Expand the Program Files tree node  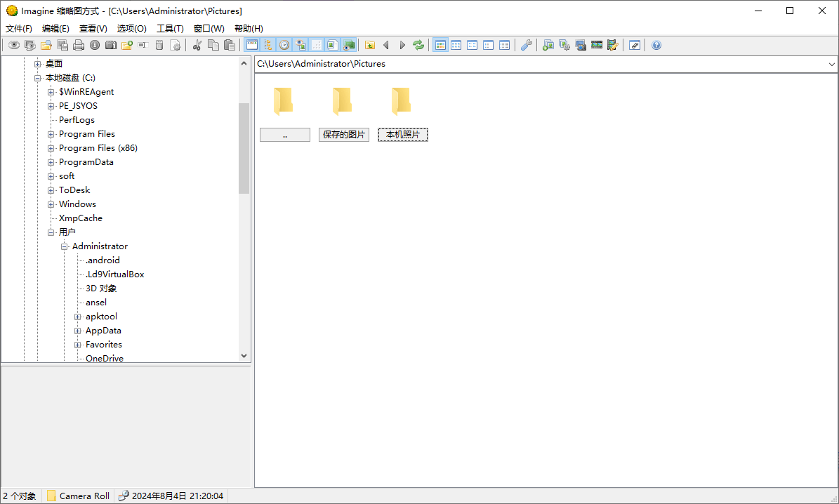(50, 134)
